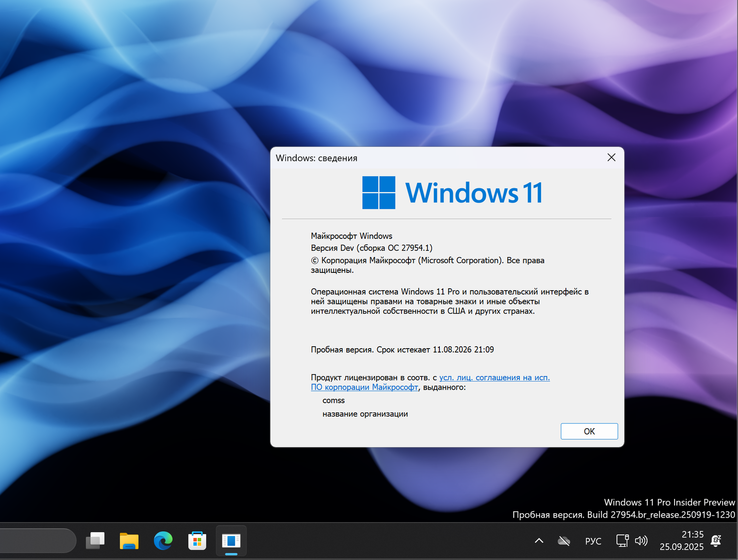The image size is (738, 560).
Task: Click the network icon in the system tray
Action: click(x=622, y=540)
